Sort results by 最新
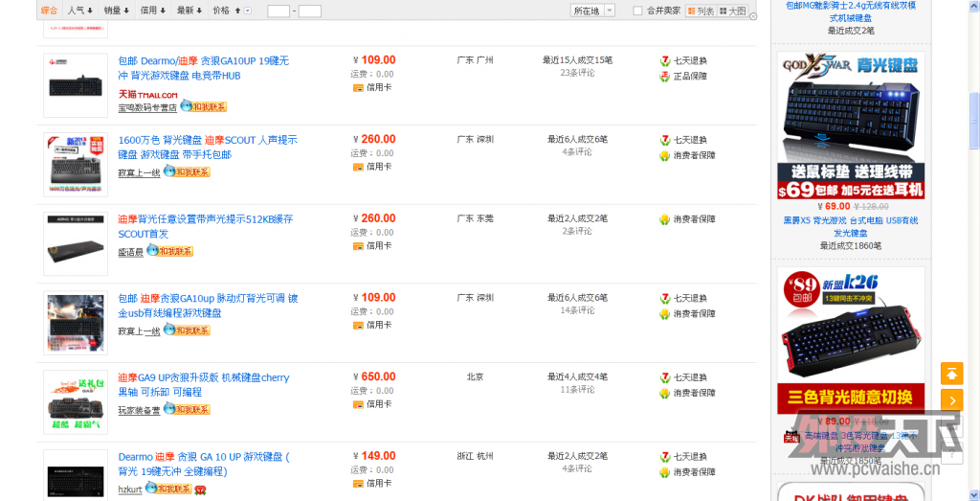Screen dimensions: 980x501 click(189, 10)
